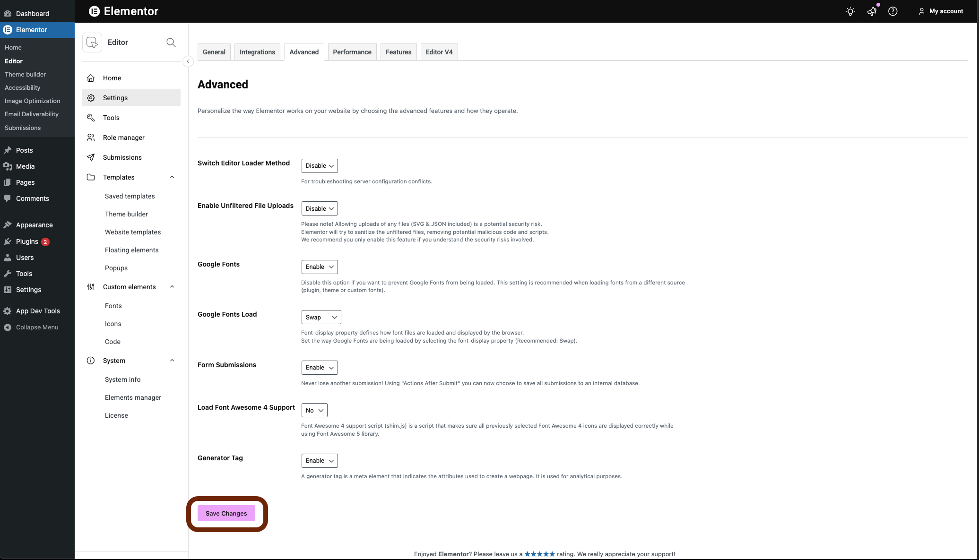Click the five-star rating link

pyautogui.click(x=539, y=554)
